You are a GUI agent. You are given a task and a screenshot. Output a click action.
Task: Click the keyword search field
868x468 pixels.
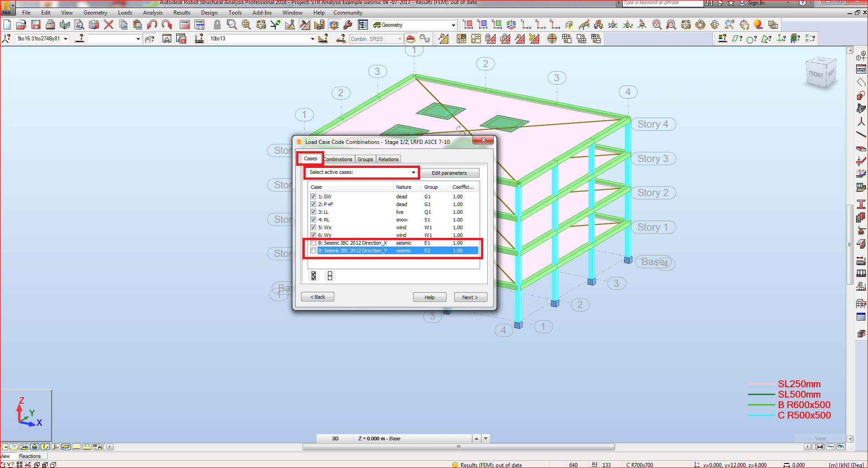[662, 3]
